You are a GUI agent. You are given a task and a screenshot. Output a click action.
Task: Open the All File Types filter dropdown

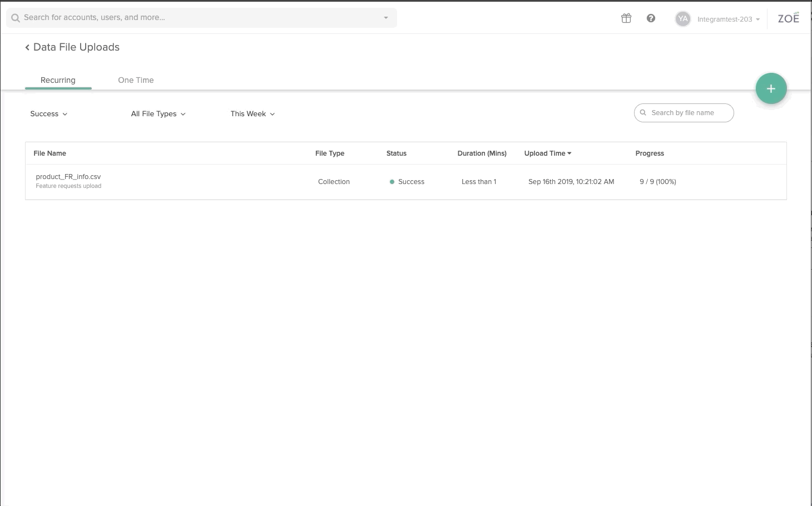(x=158, y=114)
